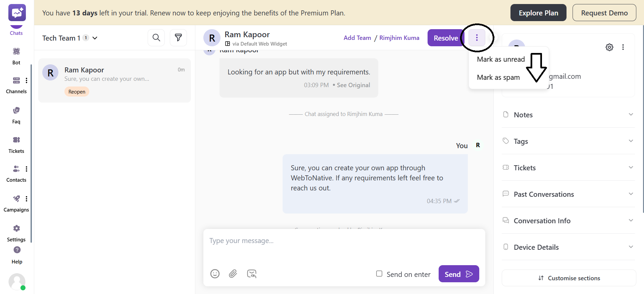Click the app logo icon
644x294 pixels.
pos(17,13)
